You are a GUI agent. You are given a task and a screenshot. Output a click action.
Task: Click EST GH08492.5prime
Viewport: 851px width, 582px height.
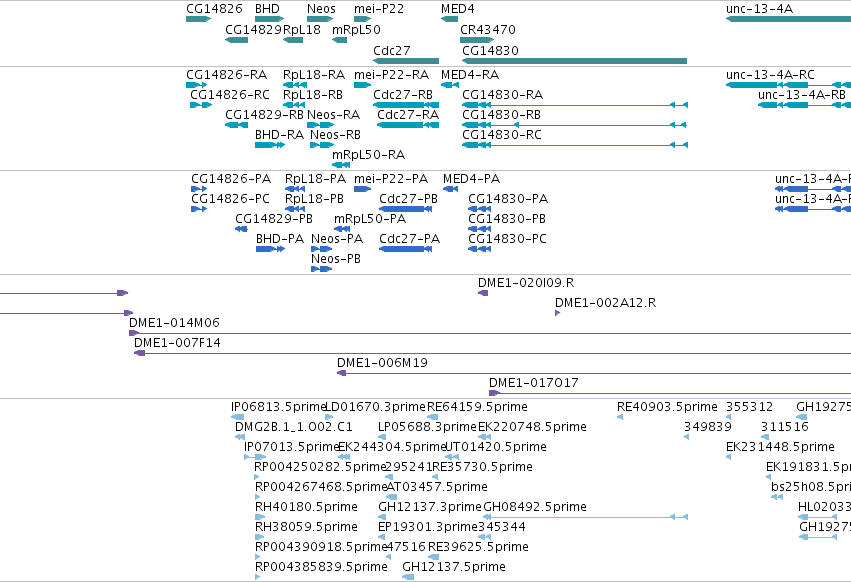[x=585, y=517]
